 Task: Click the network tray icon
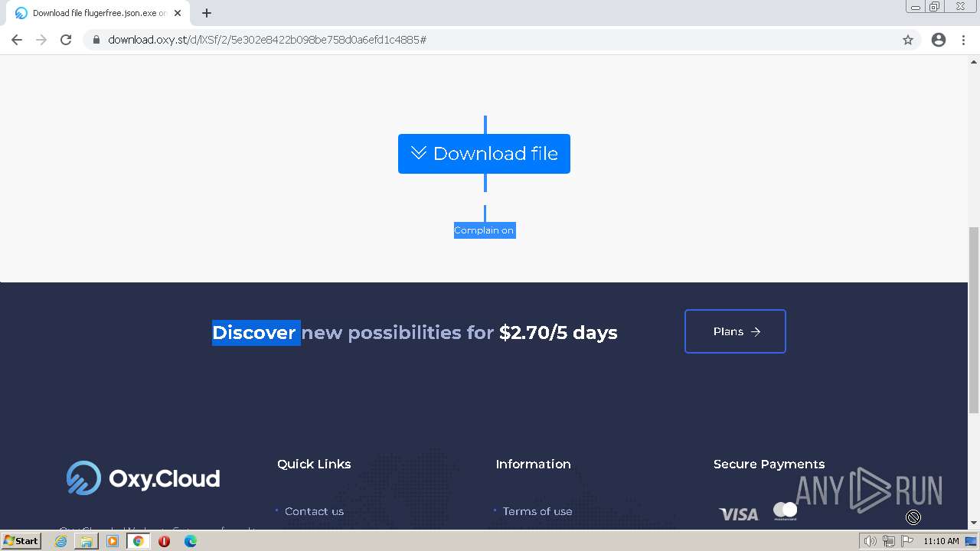pyautogui.click(x=888, y=541)
